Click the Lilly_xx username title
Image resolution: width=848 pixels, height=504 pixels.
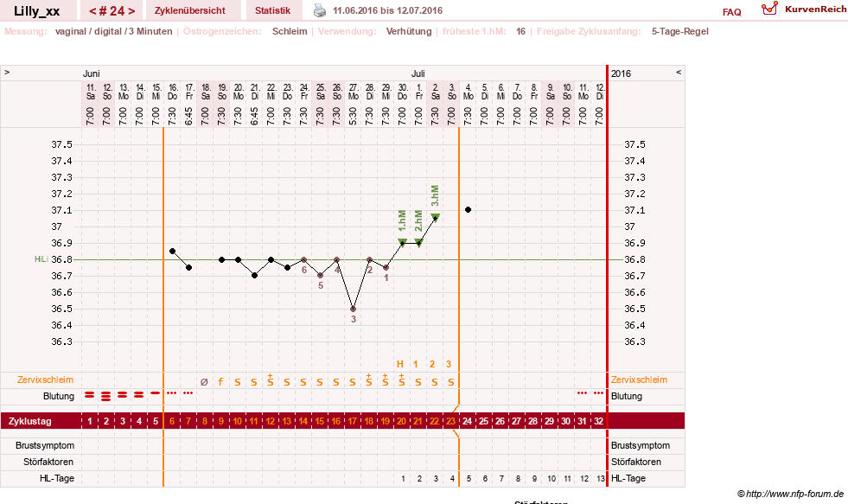[37, 11]
